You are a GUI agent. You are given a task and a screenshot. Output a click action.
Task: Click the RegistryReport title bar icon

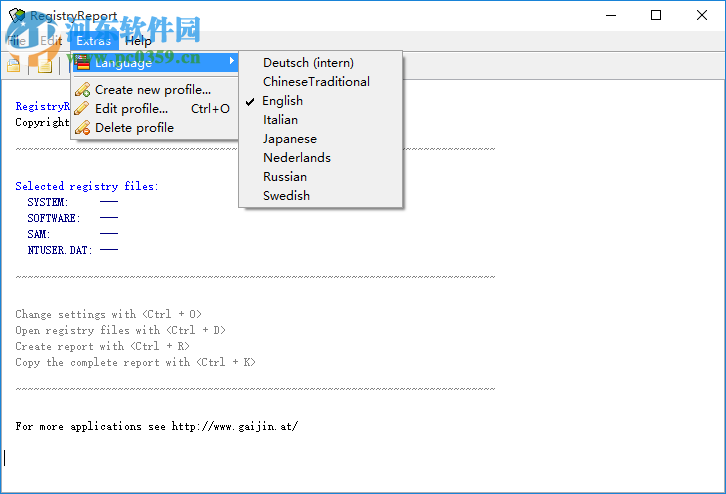tap(17, 15)
